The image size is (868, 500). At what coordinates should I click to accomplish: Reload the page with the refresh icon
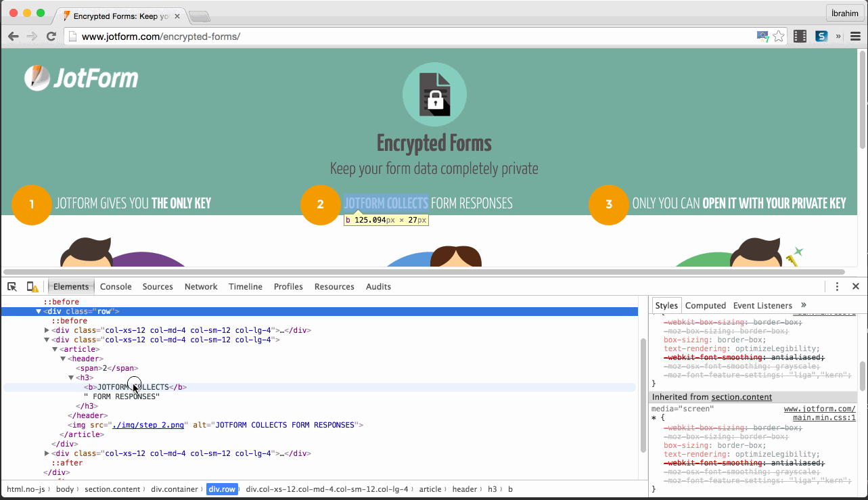51,37
